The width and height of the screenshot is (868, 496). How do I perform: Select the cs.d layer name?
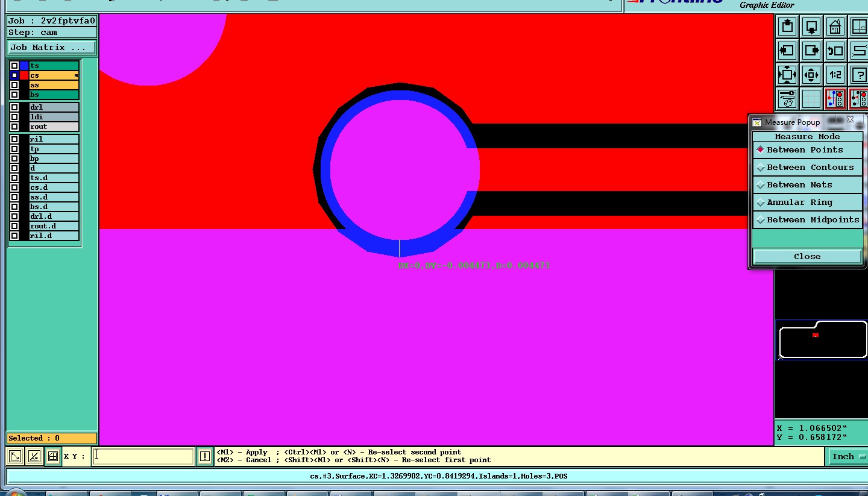(54, 187)
